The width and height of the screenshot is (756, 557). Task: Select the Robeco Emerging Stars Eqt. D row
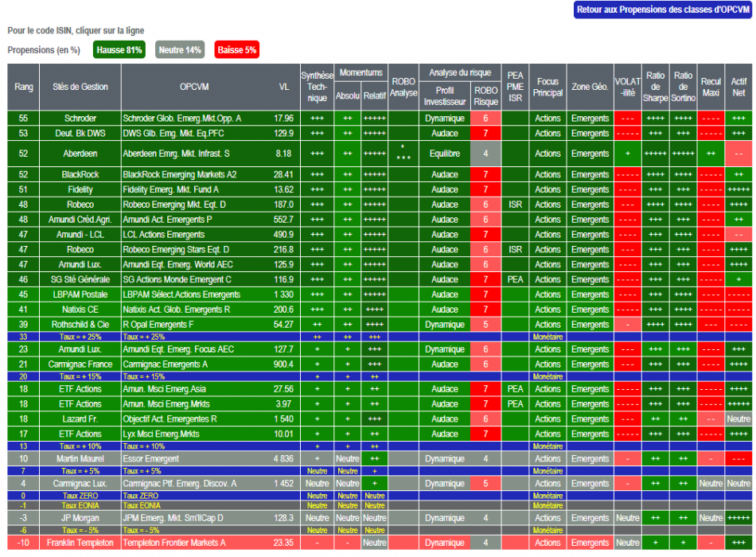380,249
